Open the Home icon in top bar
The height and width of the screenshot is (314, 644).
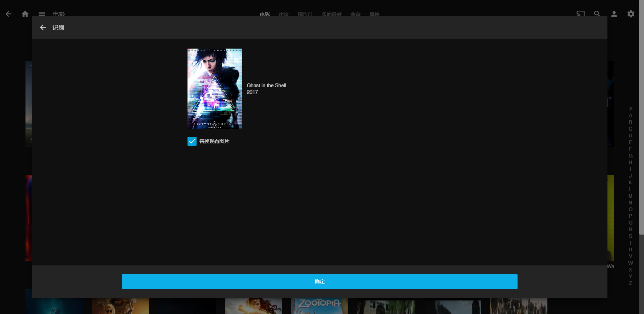(25, 14)
